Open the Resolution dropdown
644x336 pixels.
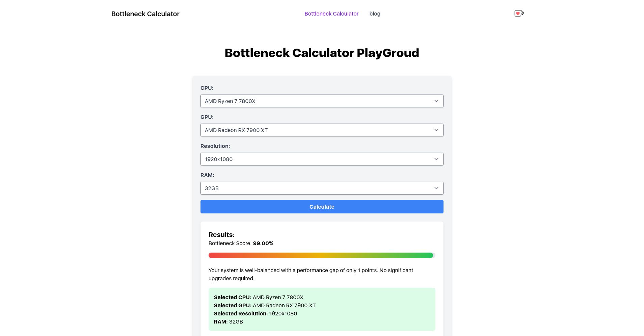(322, 159)
